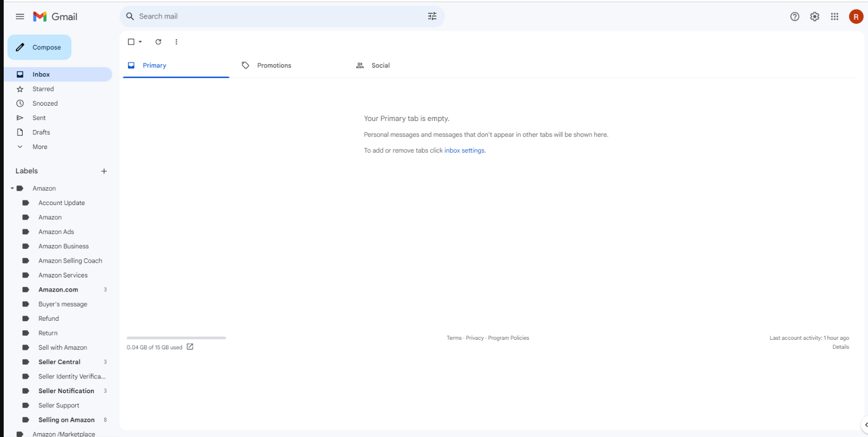Viewport: 868px width, 437px height.
Task: Show search options filter icon
Action: [x=432, y=16]
